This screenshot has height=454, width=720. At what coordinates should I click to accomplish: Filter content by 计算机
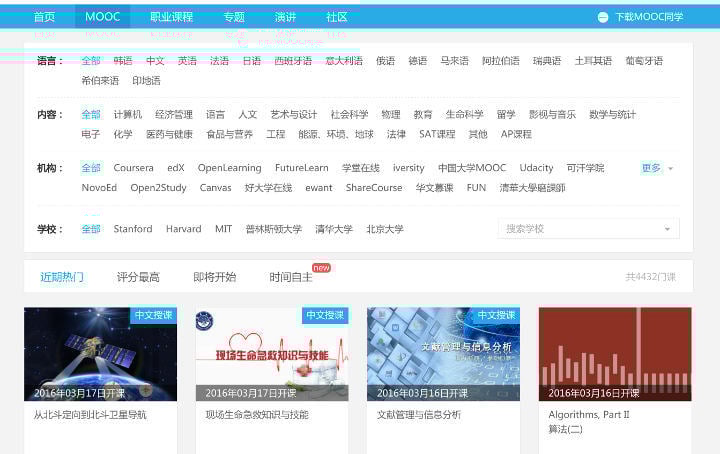coord(128,114)
